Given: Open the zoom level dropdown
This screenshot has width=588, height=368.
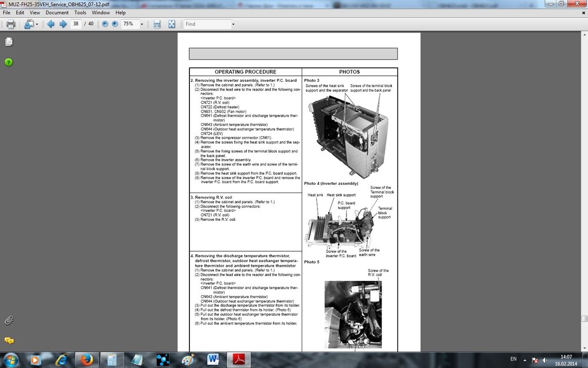Looking at the screenshot, I should coord(142,24).
